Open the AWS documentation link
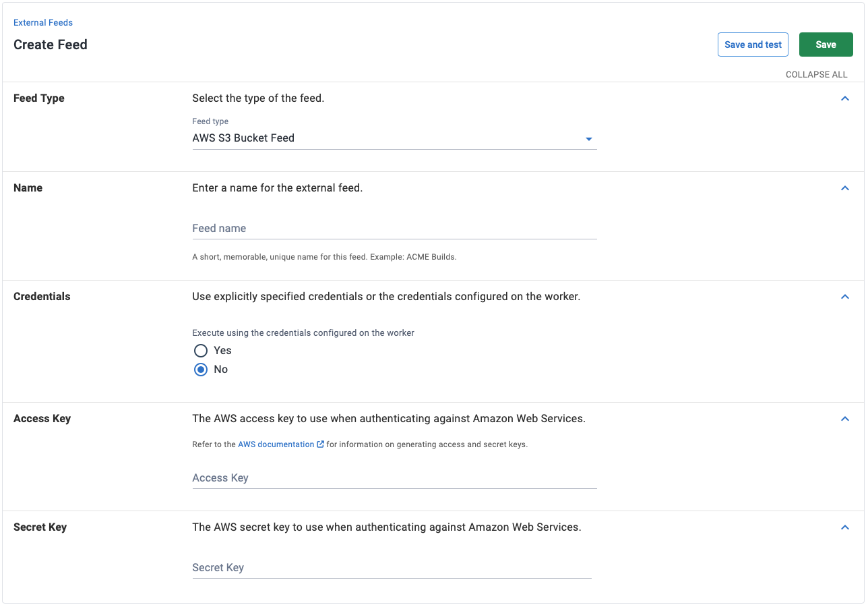This screenshot has height=609, width=868. click(x=276, y=444)
